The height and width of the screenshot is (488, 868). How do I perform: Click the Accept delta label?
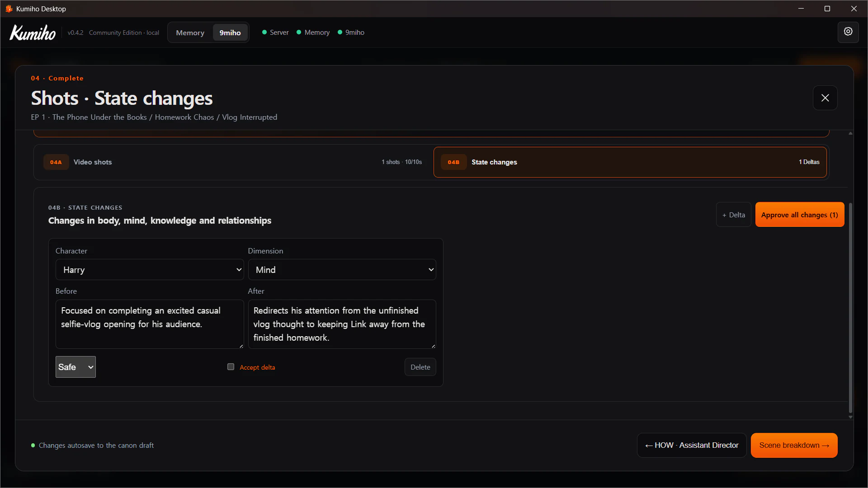coord(257,367)
